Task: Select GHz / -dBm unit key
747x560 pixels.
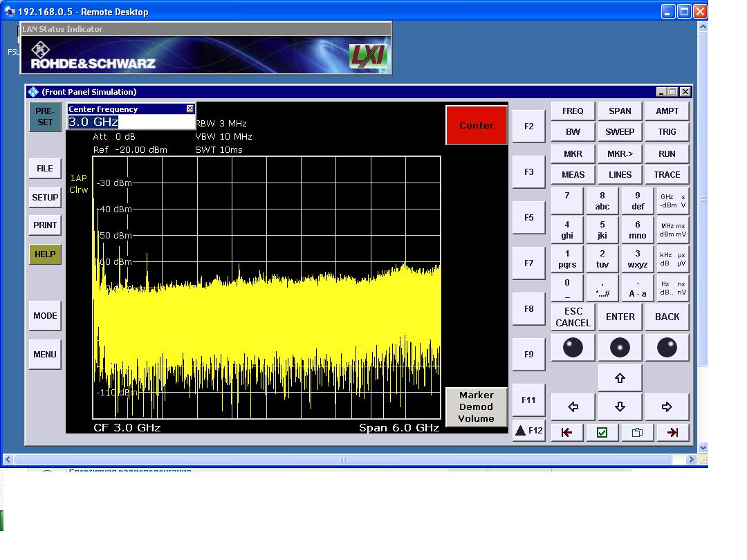Action: point(673,200)
